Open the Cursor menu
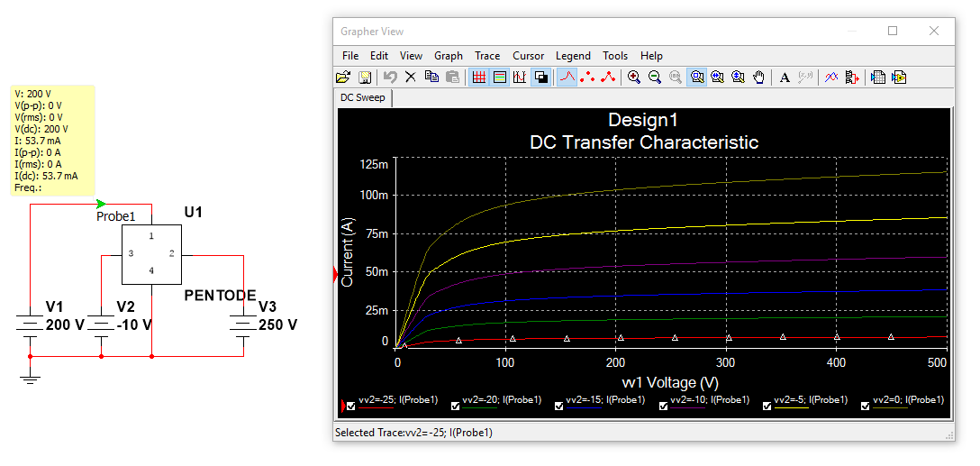 point(528,56)
